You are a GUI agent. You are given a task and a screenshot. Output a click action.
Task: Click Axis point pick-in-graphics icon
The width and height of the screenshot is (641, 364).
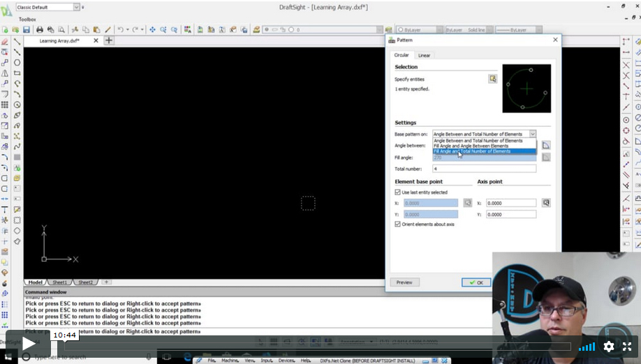[546, 203]
